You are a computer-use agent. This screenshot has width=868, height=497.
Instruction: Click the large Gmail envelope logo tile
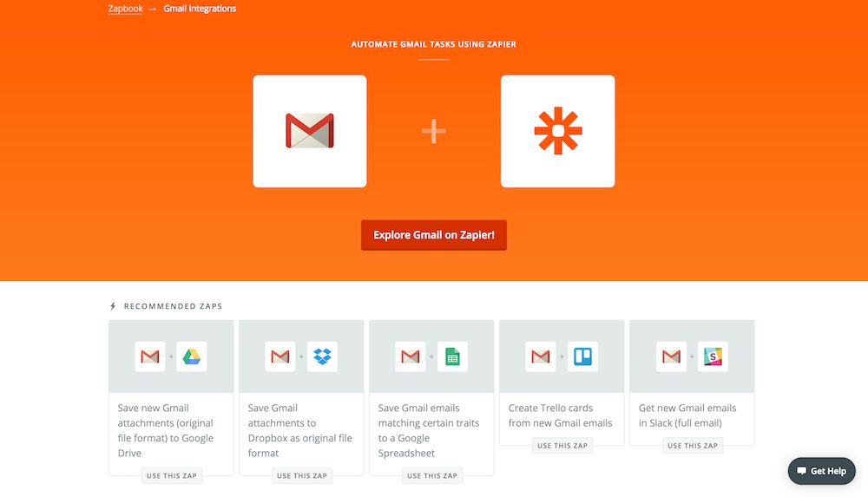coord(309,131)
